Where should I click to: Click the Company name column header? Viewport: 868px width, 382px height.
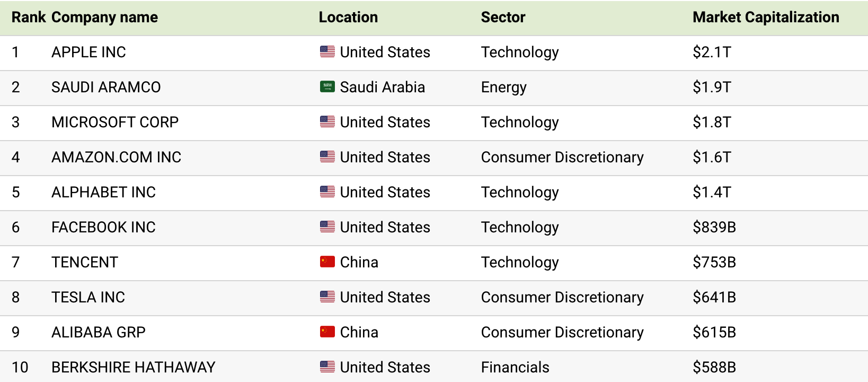tap(104, 18)
